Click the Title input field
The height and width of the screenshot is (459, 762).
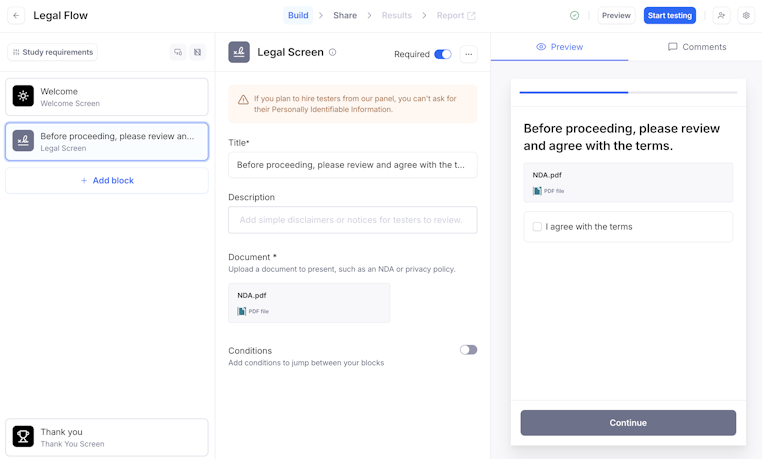(353, 165)
